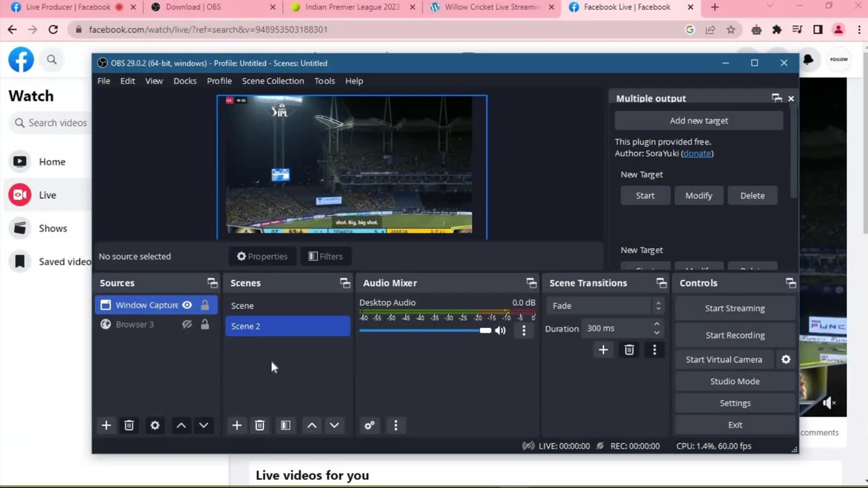Open Virtual Camera settings gear
Screen dimensions: 868x488
(786, 359)
